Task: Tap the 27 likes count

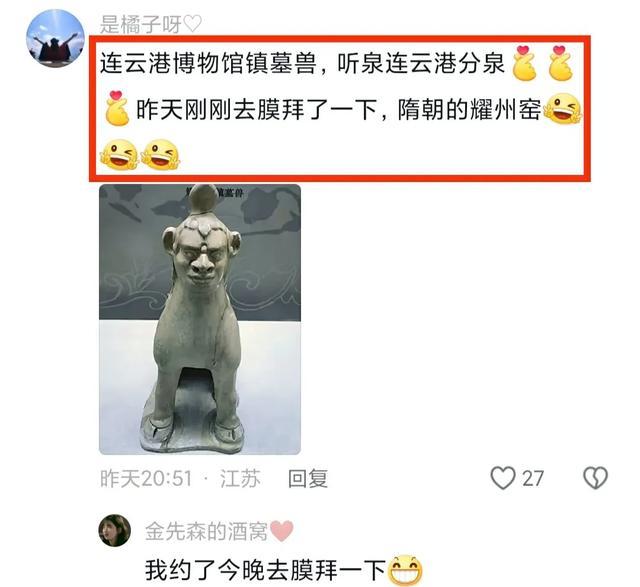Action: [x=533, y=478]
